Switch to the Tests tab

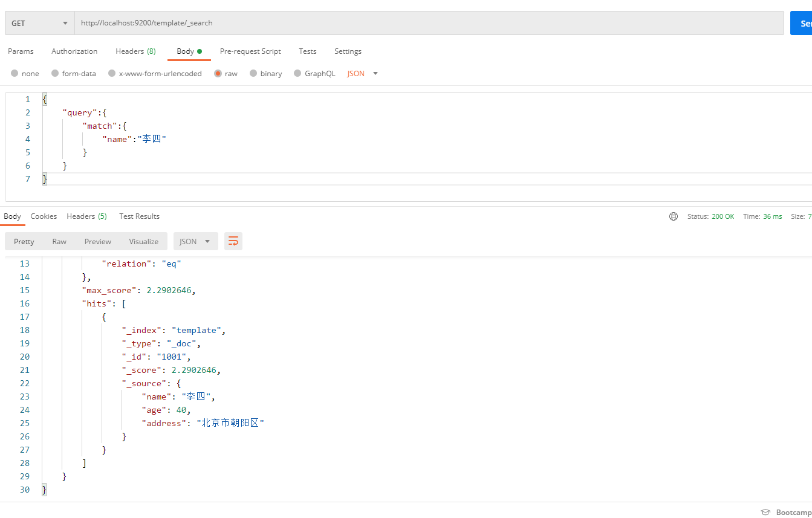307,51
